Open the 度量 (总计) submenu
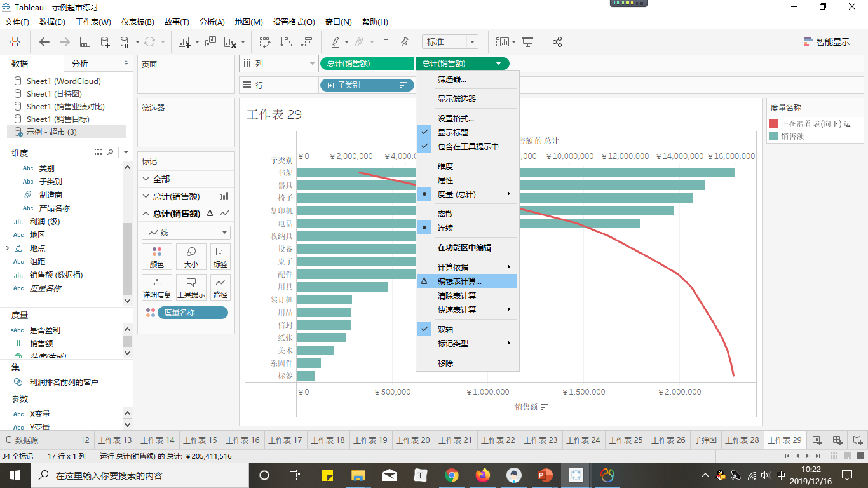This screenshot has height=488, width=868. point(468,194)
